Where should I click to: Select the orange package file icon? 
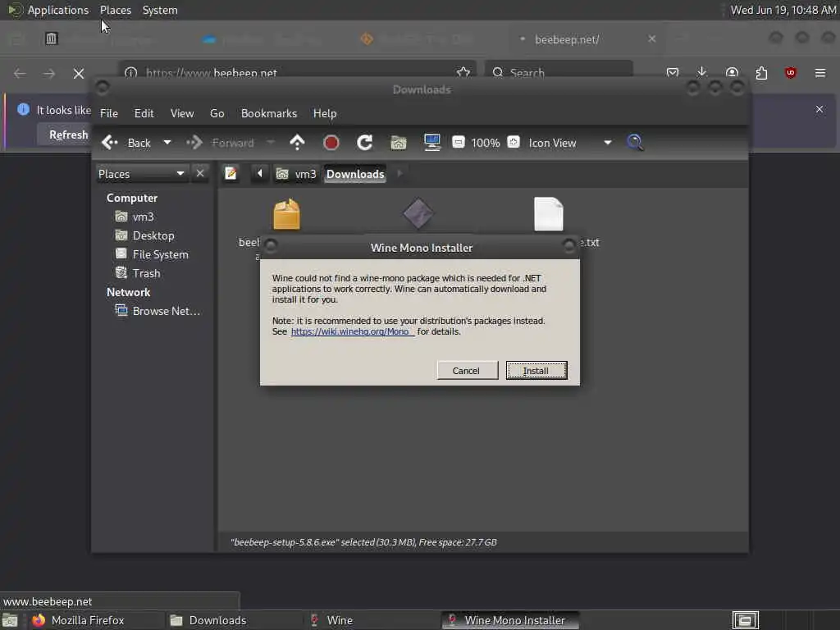point(286,214)
